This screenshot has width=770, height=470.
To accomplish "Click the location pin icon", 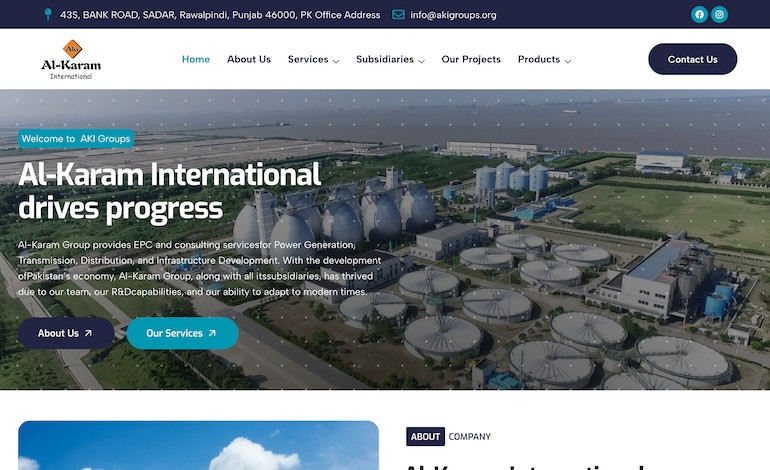I will [48, 14].
